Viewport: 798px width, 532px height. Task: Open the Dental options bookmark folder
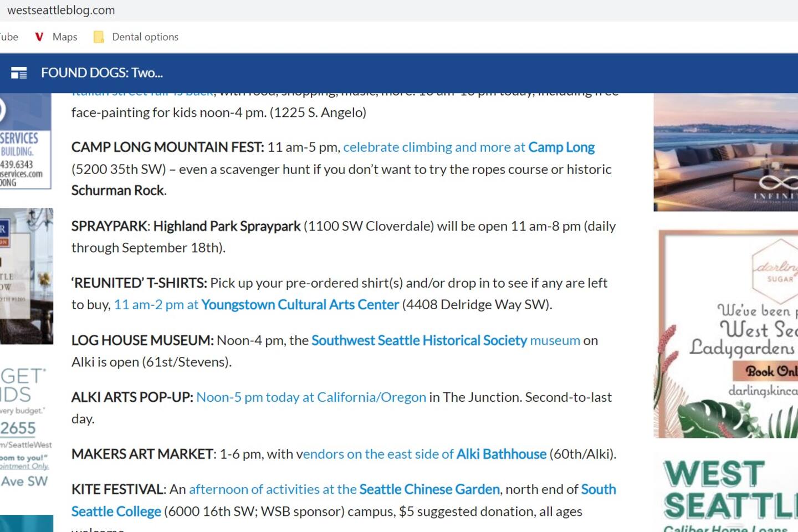tap(136, 37)
